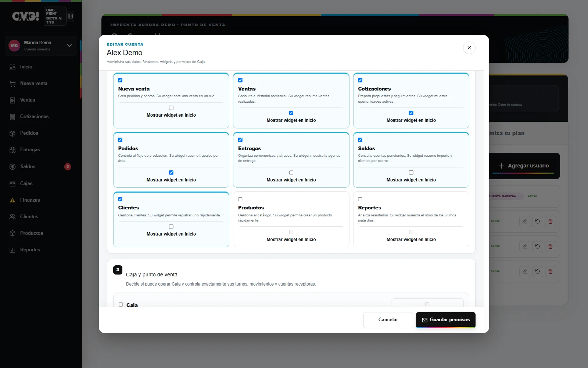The width and height of the screenshot is (588, 368).
Task: Uncheck the Clientes function checkbox
Action: [x=120, y=199]
